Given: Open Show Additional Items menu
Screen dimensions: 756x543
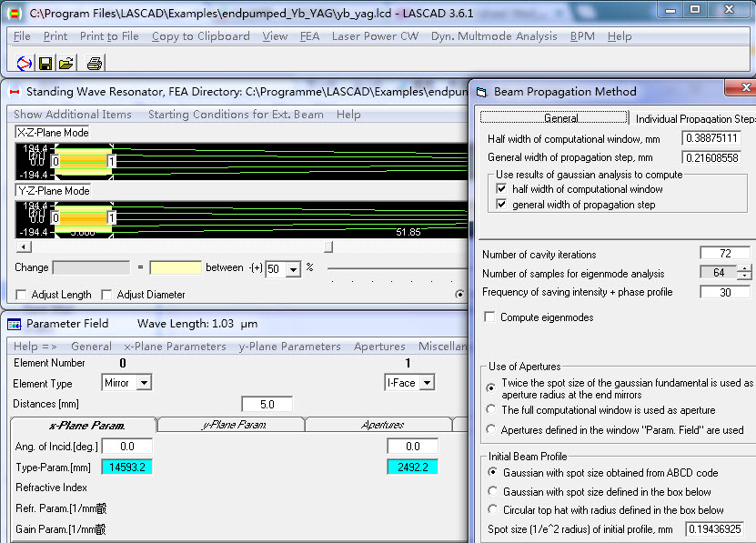Looking at the screenshot, I should pos(72,115).
